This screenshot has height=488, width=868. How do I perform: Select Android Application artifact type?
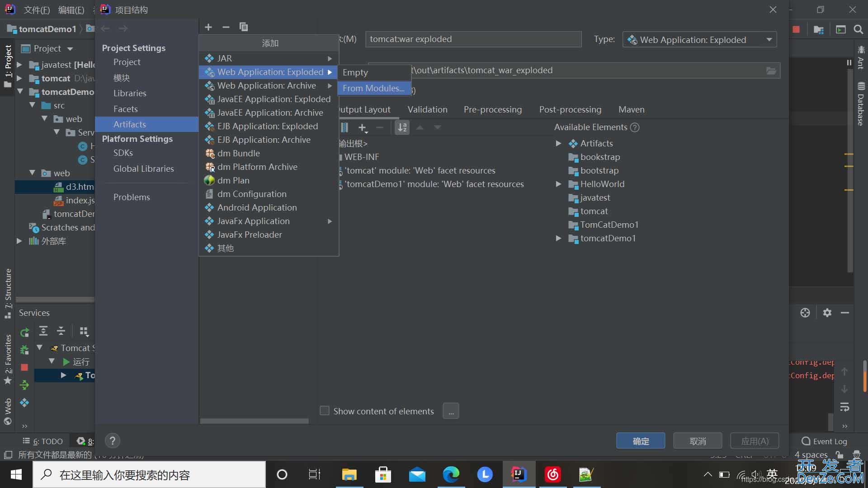[257, 207]
